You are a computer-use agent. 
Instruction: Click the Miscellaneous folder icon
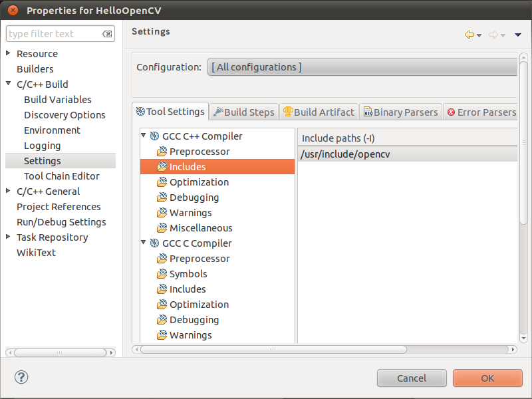point(162,227)
